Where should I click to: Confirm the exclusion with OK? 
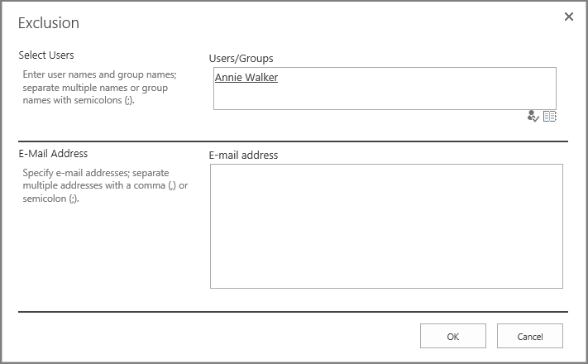[453, 336]
